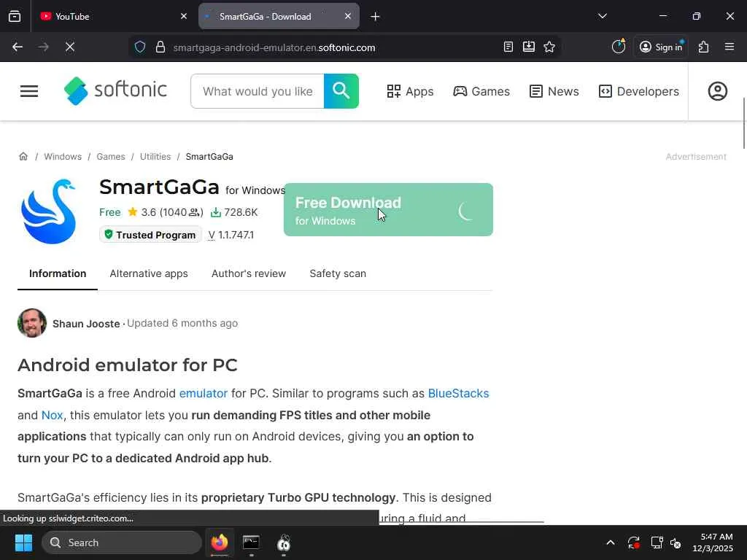The width and height of the screenshot is (747, 560).
Task: Open the Games menu
Action: [481, 91]
